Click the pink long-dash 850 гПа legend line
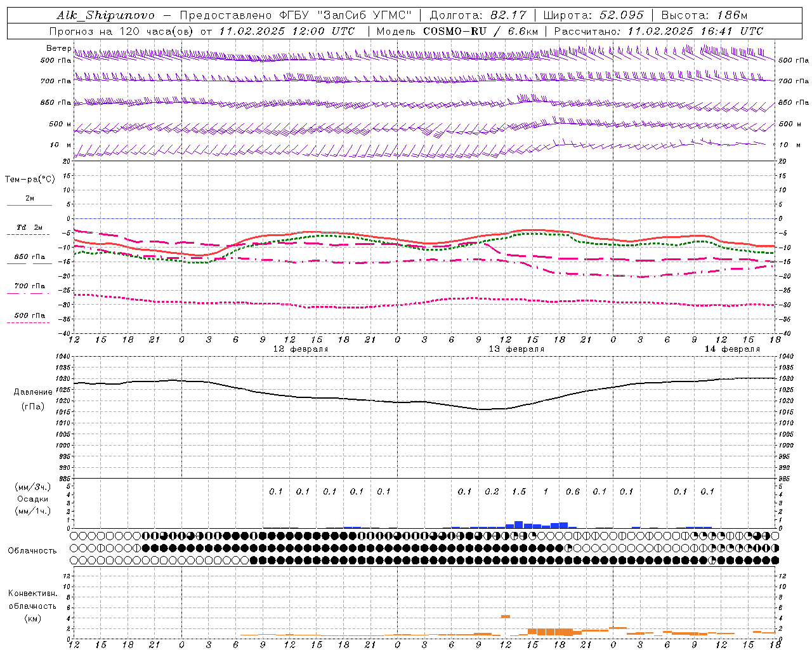Screen dimensions: 812x650 [x=29, y=263]
